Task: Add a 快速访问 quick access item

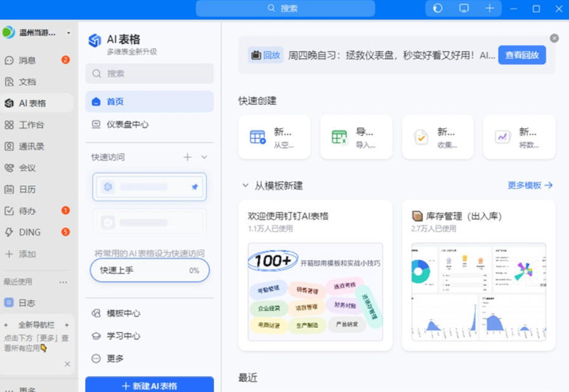Action: 187,157
